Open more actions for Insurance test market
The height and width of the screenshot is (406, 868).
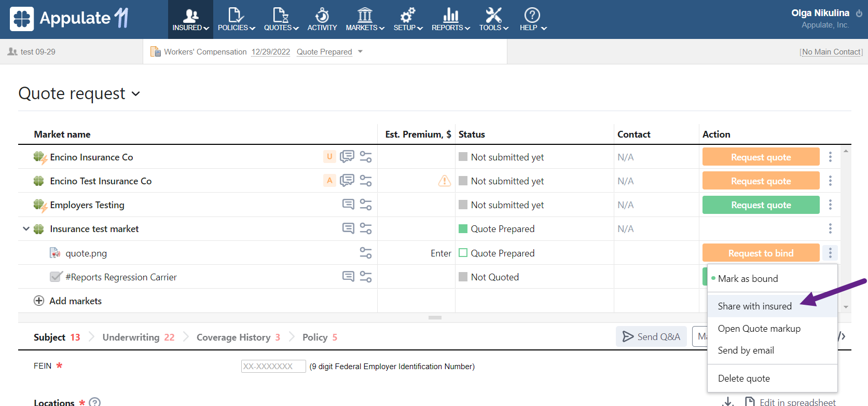tap(830, 228)
